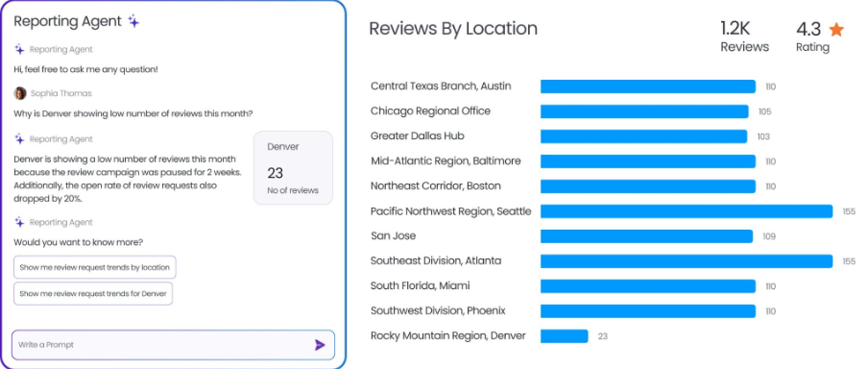Screen dimensions: 868x369
Task: Click the Southeast Division, Atlanta bar
Action: 687,261
